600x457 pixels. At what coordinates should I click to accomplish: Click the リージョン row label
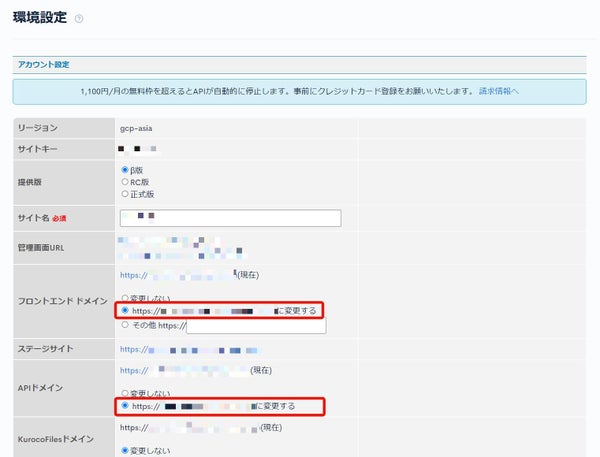click(x=38, y=128)
